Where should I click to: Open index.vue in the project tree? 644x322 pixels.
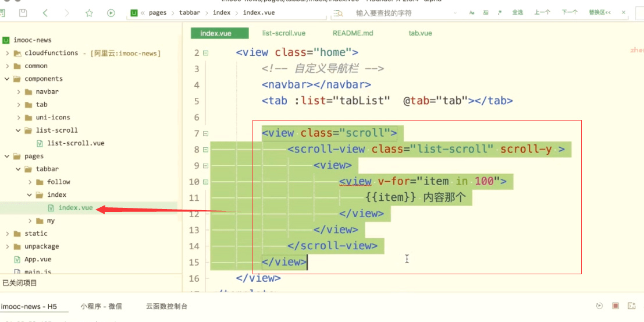click(x=76, y=208)
